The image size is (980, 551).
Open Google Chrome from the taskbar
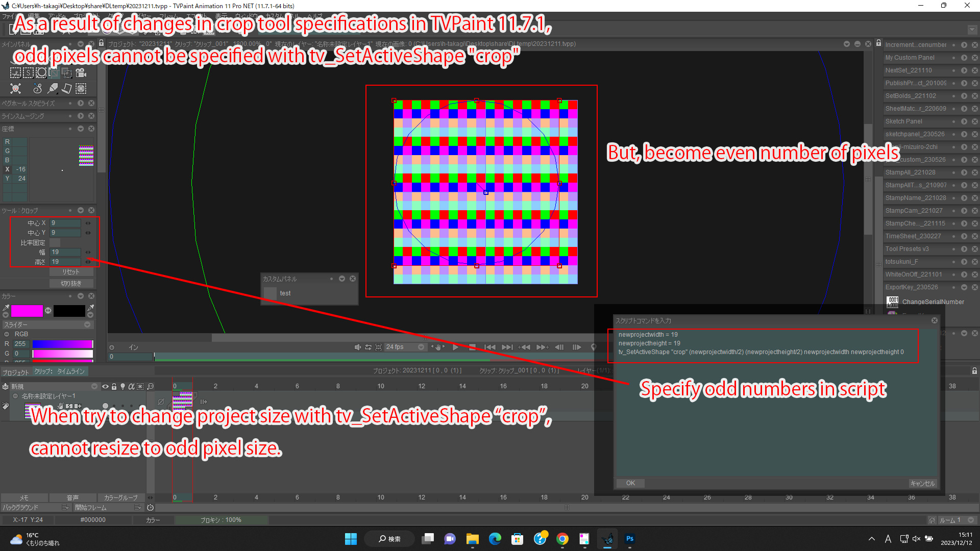pos(562,539)
